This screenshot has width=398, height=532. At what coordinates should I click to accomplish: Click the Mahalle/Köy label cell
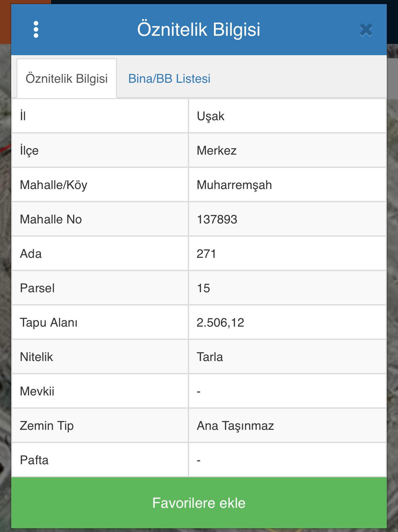100,185
